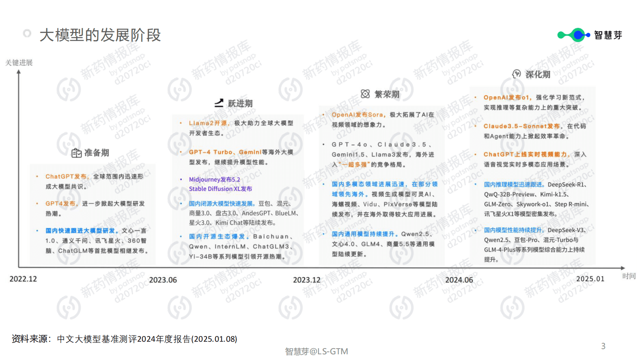Image resolution: width=644 pixels, height=362 pixels.
Task: Click the purple text Midjourney发布5.2
Action: 215,179
